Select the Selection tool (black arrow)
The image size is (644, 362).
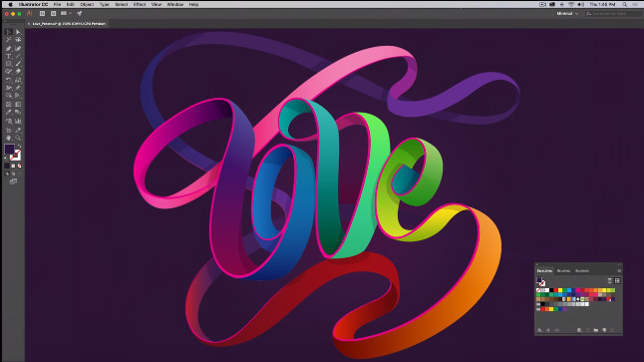pos(8,32)
